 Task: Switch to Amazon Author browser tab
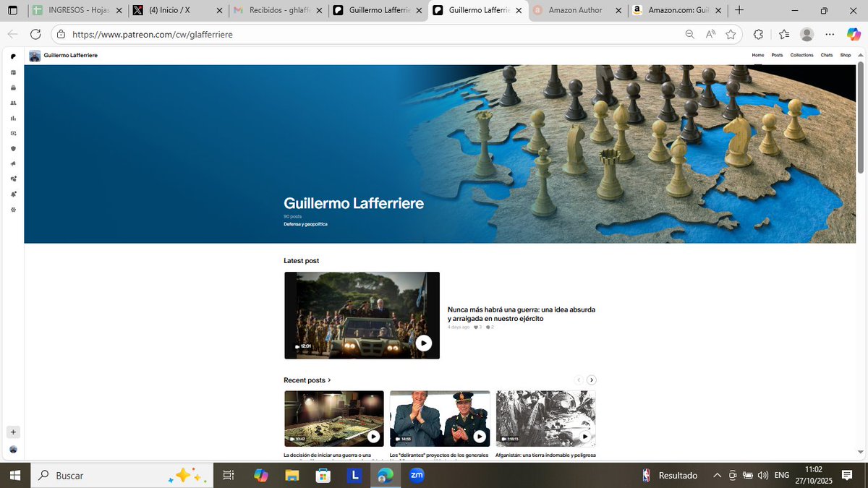(576, 11)
